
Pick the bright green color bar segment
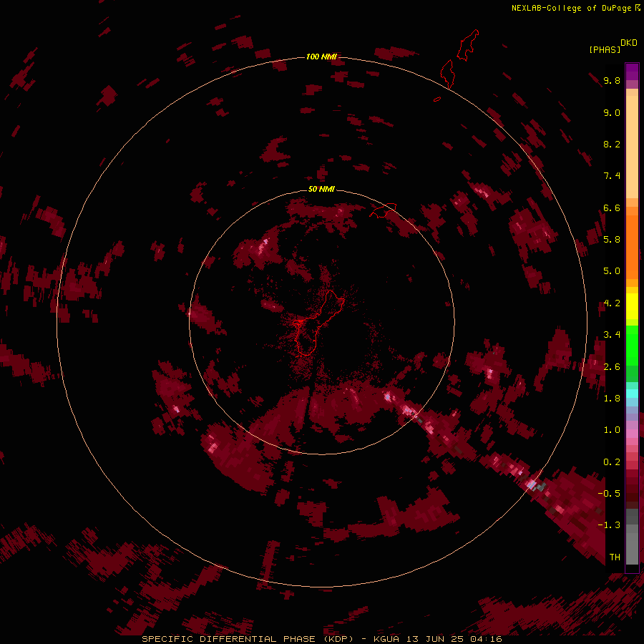click(632, 345)
